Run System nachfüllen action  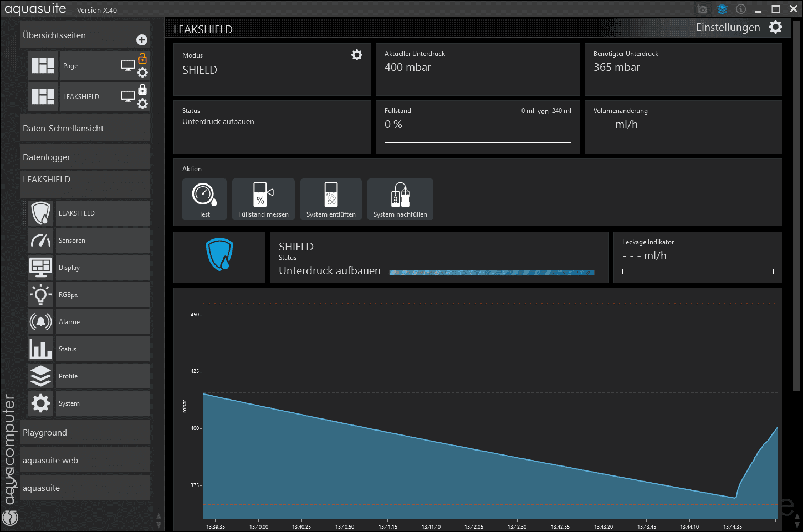400,199
